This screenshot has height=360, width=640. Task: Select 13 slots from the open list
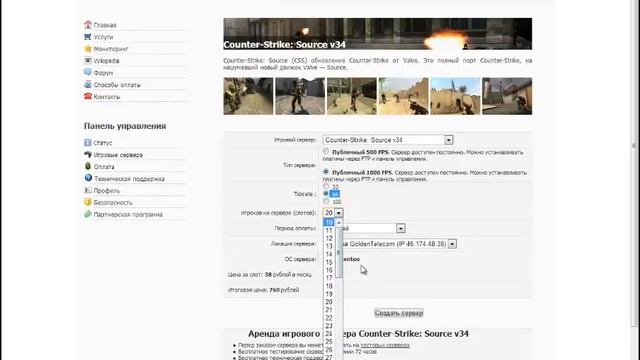(329, 247)
